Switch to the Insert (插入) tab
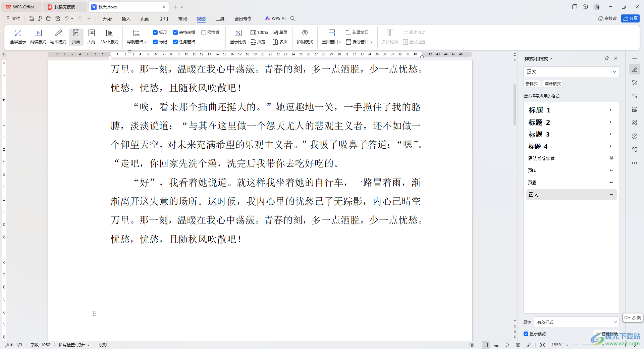 pyautogui.click(x=126, y=19)
